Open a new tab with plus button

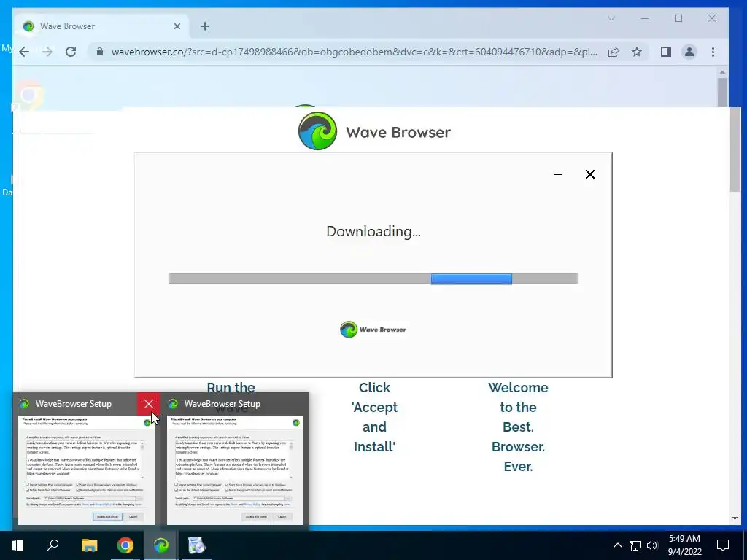(x=205, y=26)
